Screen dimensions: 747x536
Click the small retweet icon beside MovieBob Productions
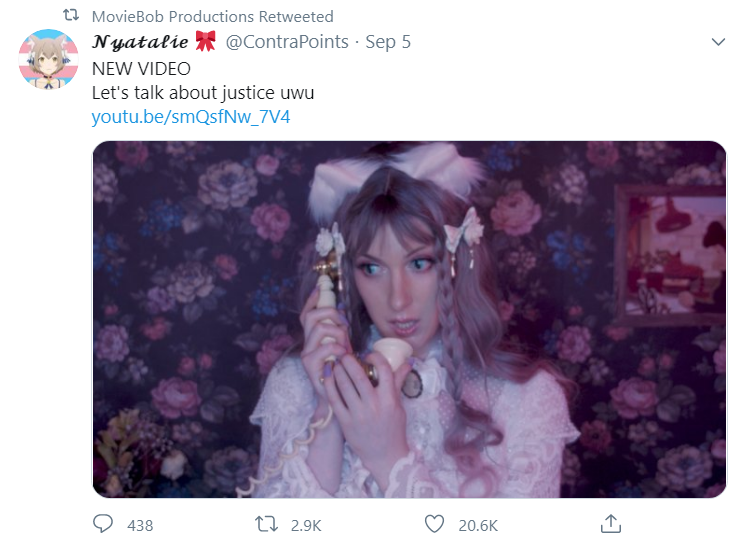pyautogui.click(x=71, y=15)
